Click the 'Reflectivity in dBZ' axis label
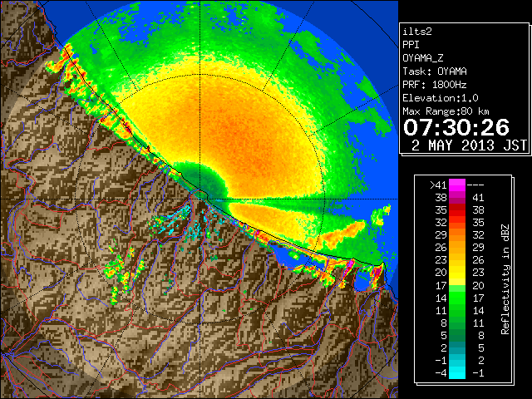The width and height of the screenshot is (532, 399). tap(505, 279)
